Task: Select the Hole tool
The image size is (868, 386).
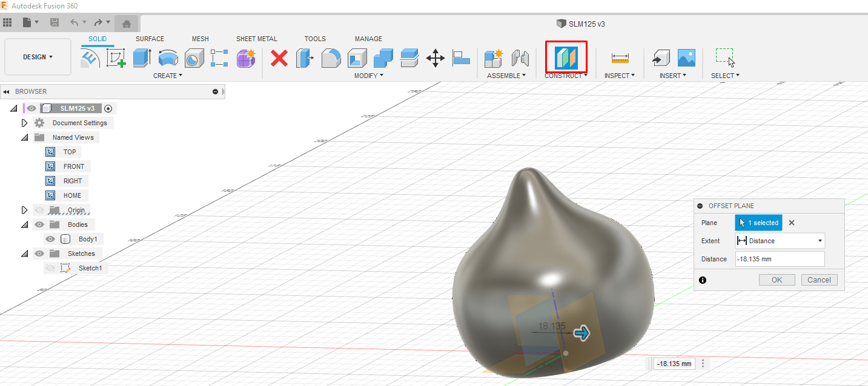Action: point(193,59)
